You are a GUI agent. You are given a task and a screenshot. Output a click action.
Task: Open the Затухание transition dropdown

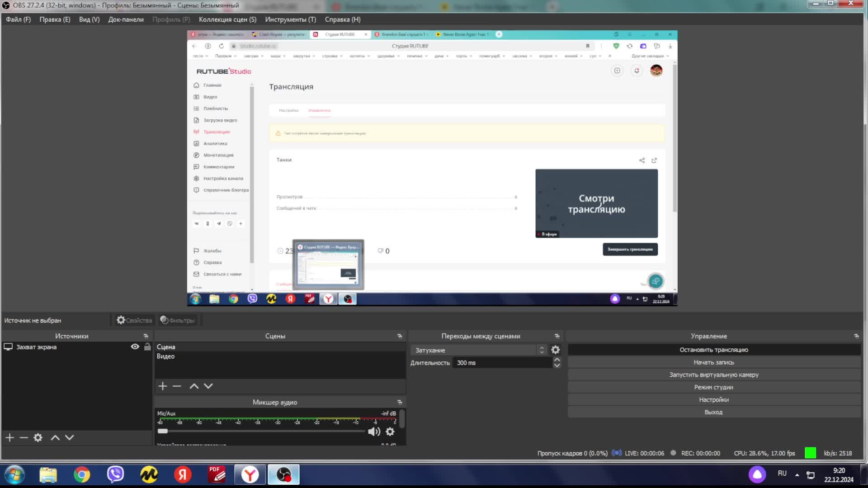[479, 350]
